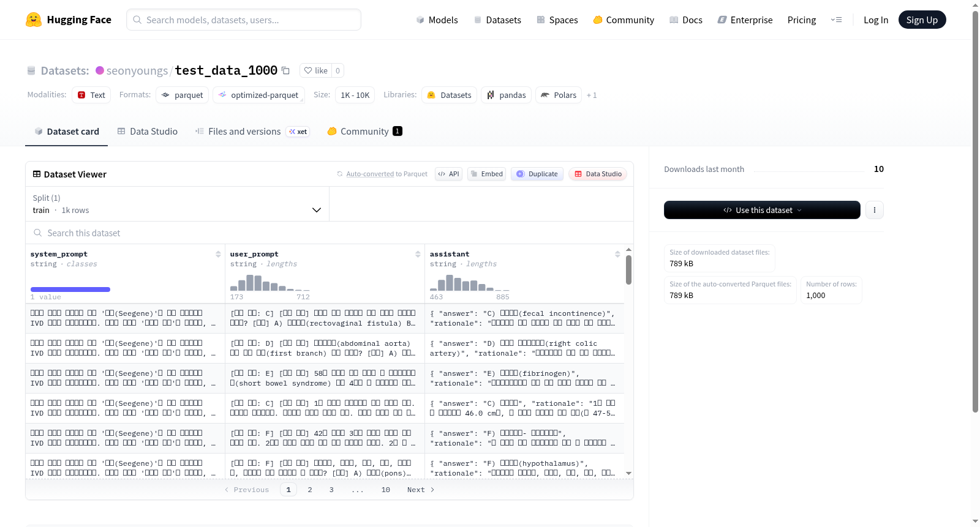Go to page 10 of the dataset
This screenshot has height=527, width=980.
coord(386,490)
